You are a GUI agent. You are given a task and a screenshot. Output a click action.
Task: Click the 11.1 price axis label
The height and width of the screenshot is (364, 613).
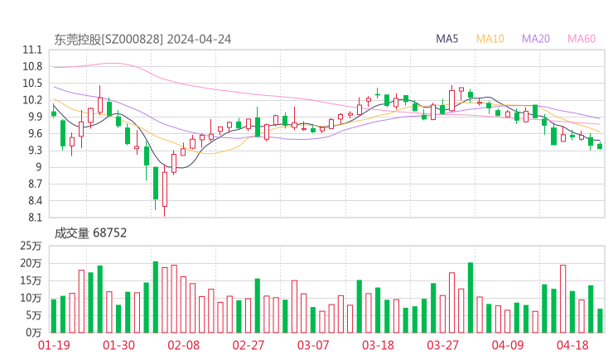(x=32, y=50)
